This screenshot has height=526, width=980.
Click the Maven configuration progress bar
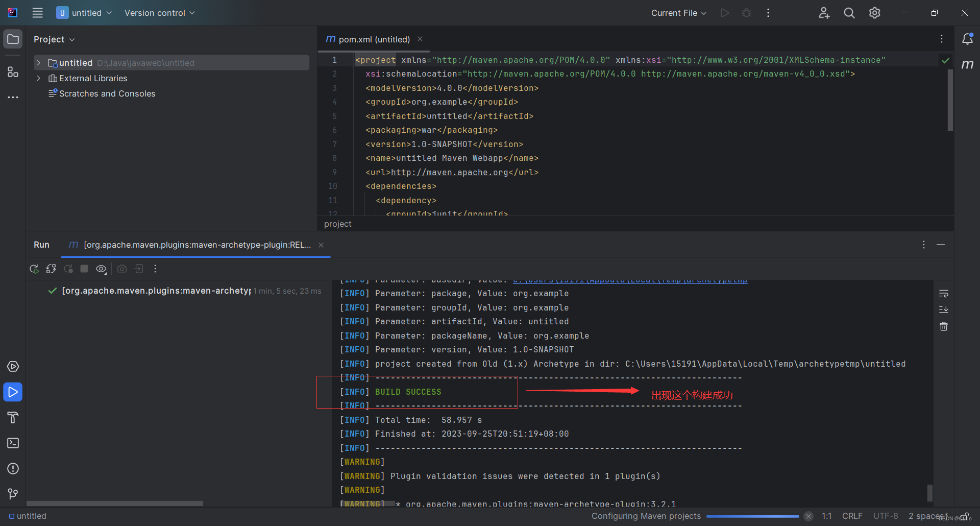point(752,516)
